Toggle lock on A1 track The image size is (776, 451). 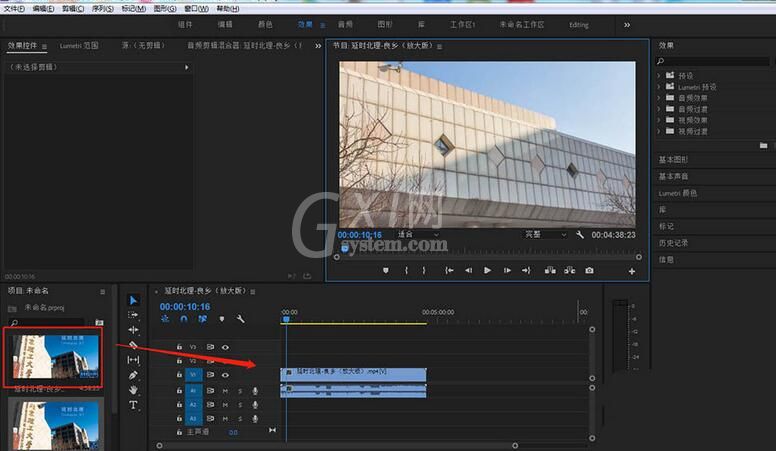(x=179, y=391)
